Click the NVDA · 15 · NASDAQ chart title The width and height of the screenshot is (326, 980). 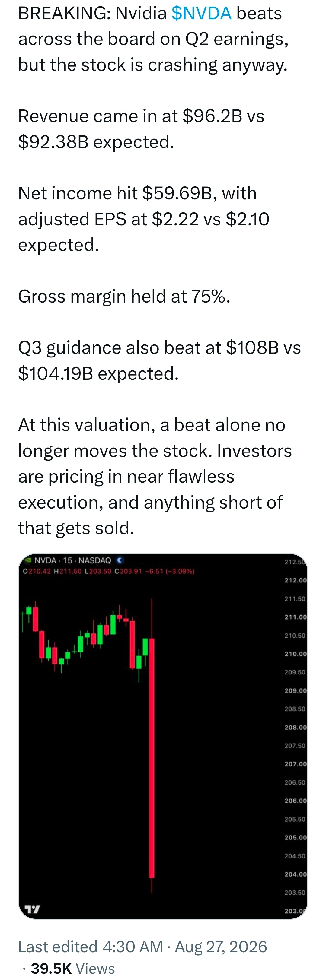coord(73,560)
